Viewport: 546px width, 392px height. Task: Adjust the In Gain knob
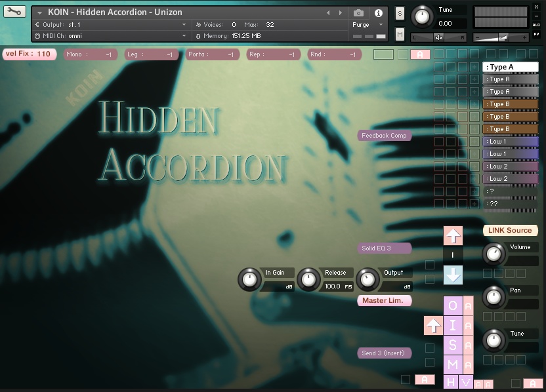point(249,279)
